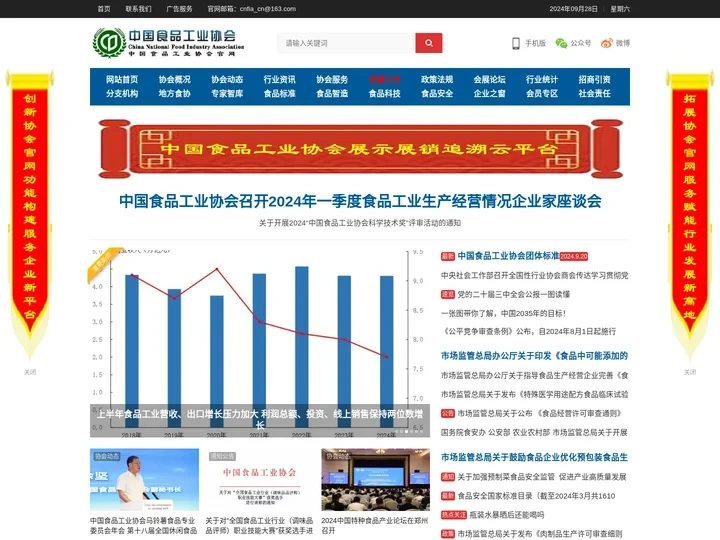Open 党的二十届三中全会公报一图读懂 link
Viewport: 720px width, 540px height.
click(x=513, y=294)
